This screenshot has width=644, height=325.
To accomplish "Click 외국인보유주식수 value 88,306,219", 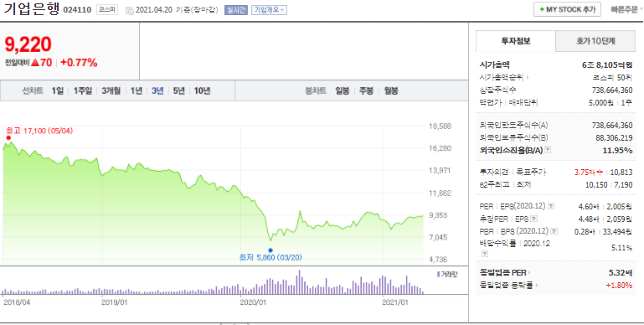I will 614,137.
